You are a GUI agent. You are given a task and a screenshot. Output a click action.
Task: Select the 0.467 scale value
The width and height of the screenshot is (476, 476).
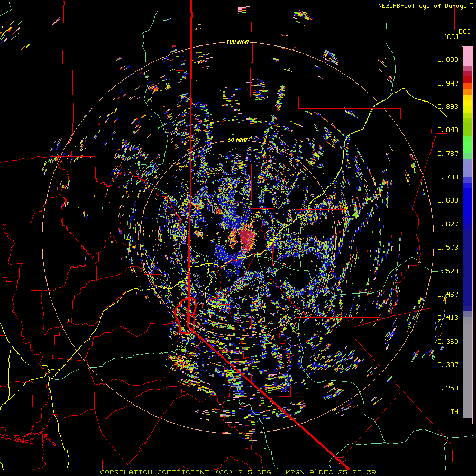tap(448, 295)
